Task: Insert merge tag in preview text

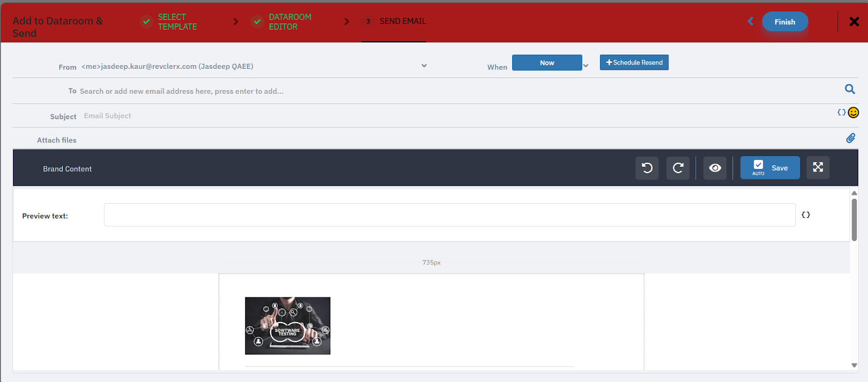Action: 806,215
